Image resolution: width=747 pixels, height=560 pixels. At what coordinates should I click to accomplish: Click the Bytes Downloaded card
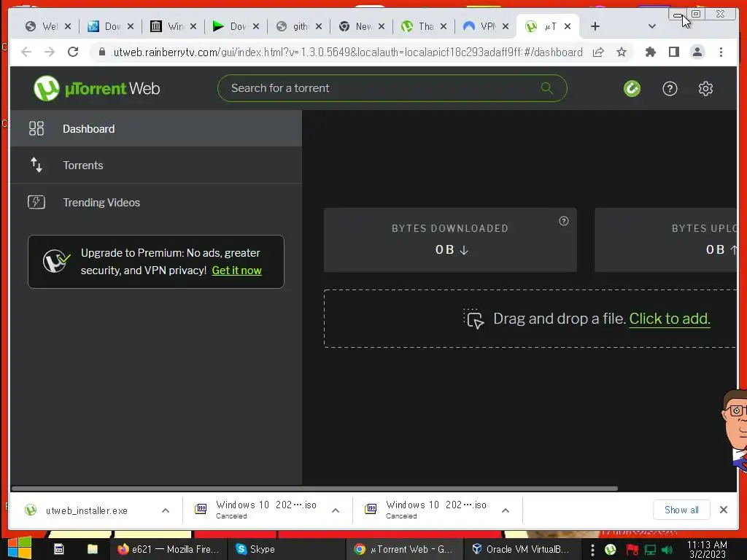coord(450,239)
